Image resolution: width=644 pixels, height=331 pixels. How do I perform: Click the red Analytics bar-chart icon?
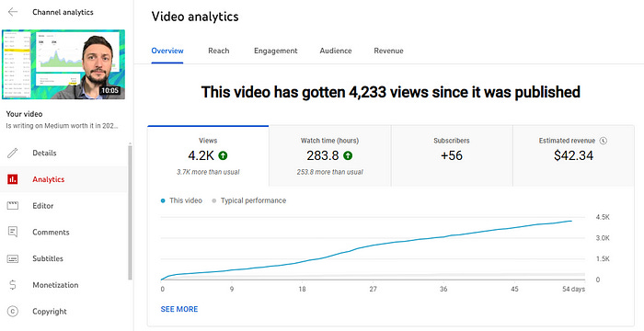click(x=13, y=179)
